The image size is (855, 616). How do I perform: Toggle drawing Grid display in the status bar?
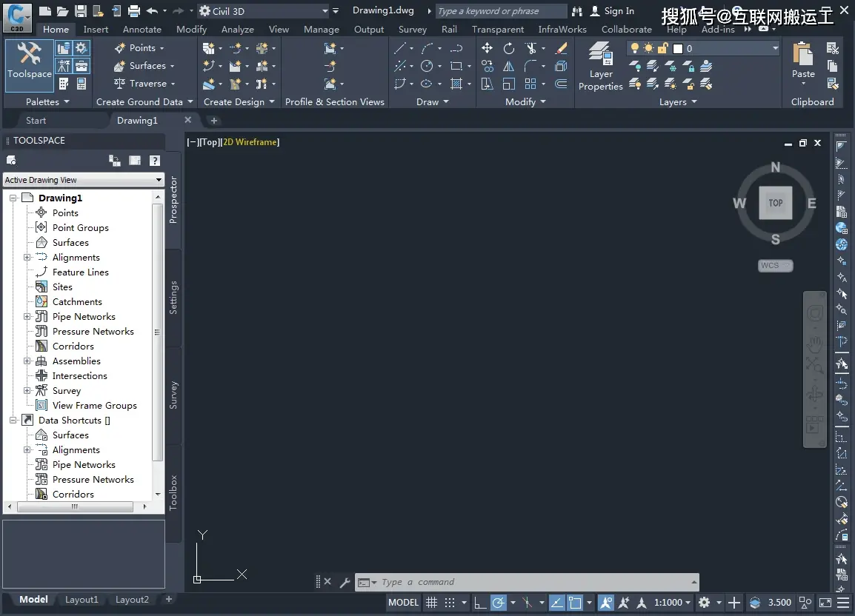431,603
